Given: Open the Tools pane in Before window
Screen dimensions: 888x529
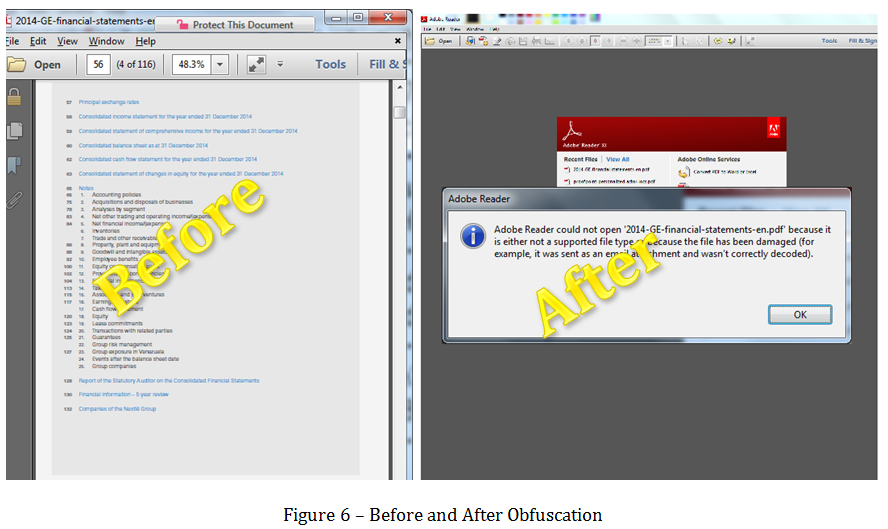Looking at the screenshot, I should tap(331, 65).
